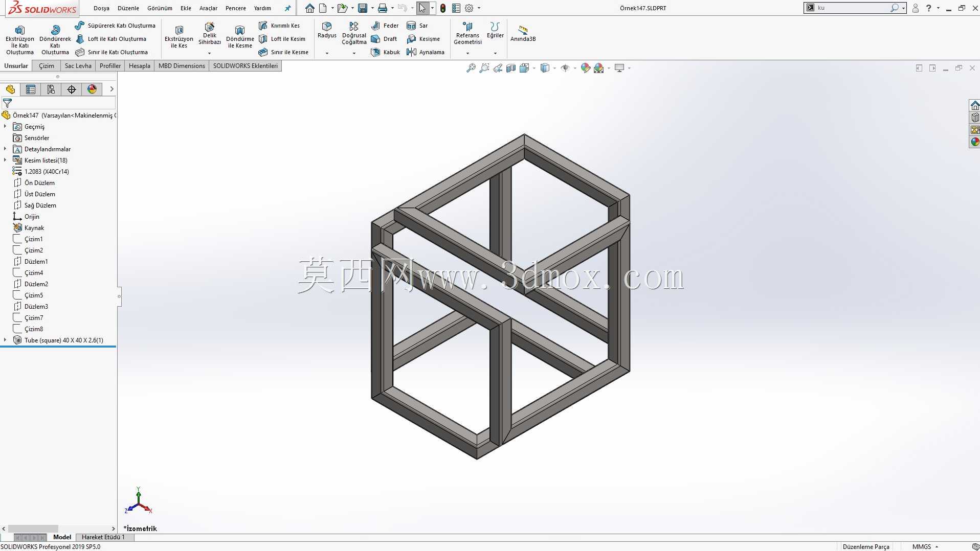The width and height of the screenshot is (980, 551).
Task: Select the Aynalama mirror tool
Action: [425, 52]
